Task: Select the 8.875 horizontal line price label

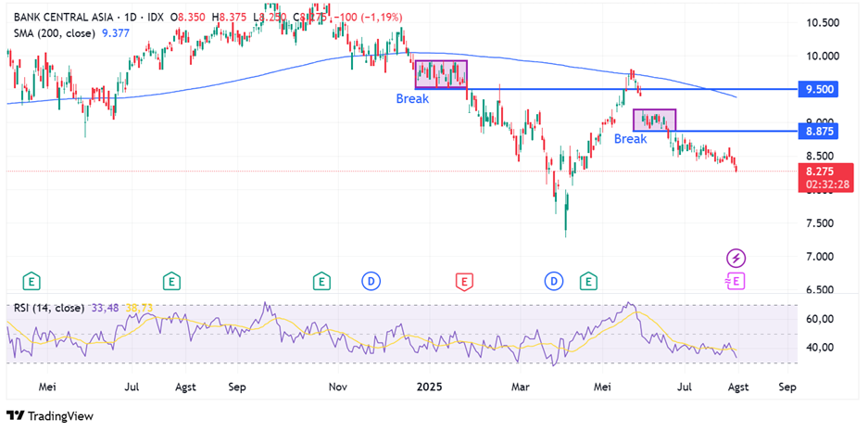Action: [x=818, y=131]
